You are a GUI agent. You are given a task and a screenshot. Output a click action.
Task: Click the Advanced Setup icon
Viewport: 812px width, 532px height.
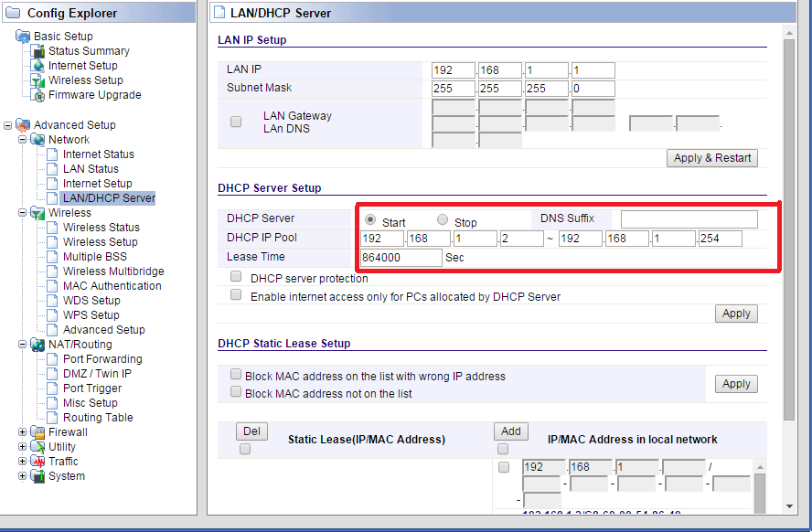tap(23, 125)
